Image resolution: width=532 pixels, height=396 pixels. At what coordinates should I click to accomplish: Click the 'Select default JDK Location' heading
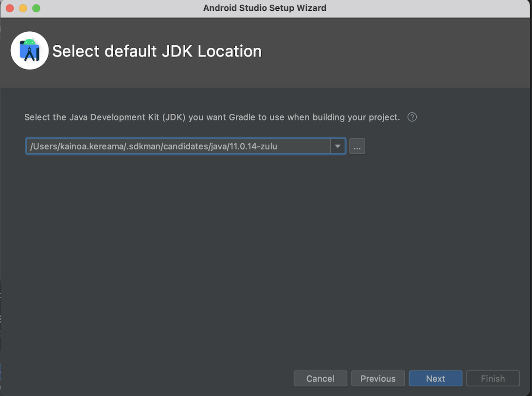(157, 51)
